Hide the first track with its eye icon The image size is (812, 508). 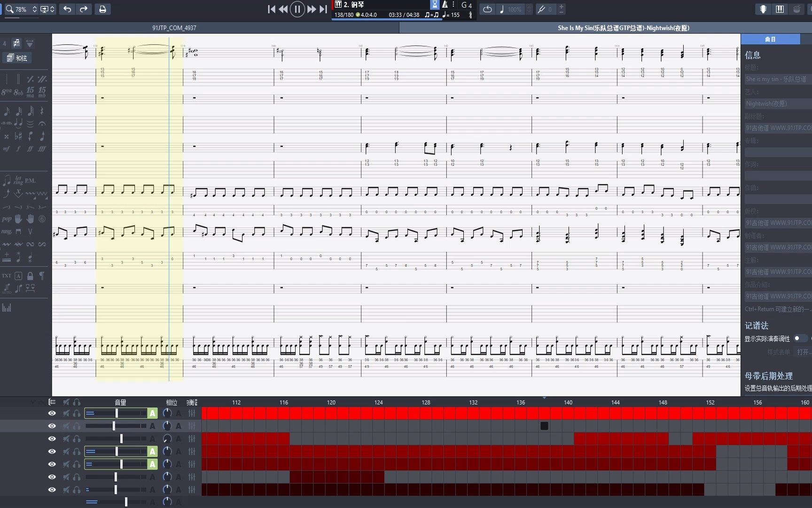(x=52, y=413)
